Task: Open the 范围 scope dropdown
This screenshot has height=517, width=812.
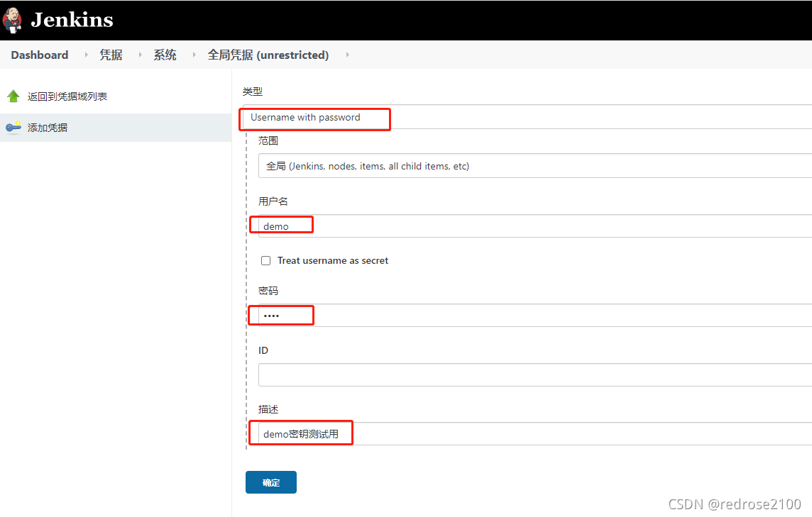Action: point(535,166)
